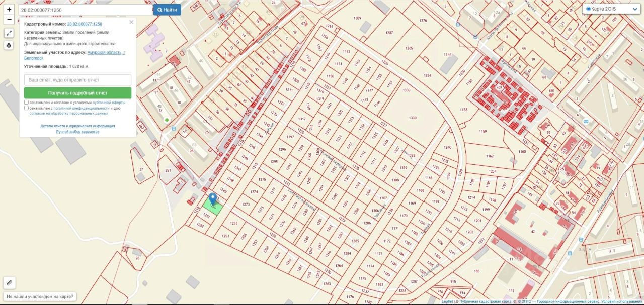The width and height of the screenshot is (644, 305).
Task: Click parcel labeled 1152 on map
Action: tap(346, 51)
